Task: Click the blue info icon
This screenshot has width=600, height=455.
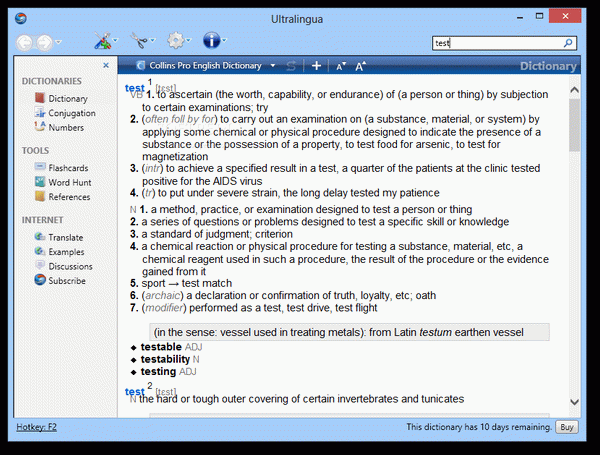Action: [212, 40]
